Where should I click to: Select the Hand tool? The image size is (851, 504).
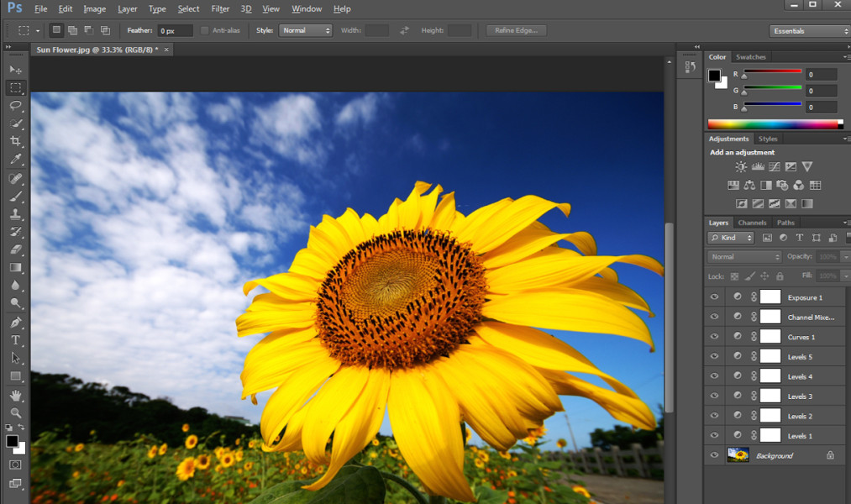[15, 396]
